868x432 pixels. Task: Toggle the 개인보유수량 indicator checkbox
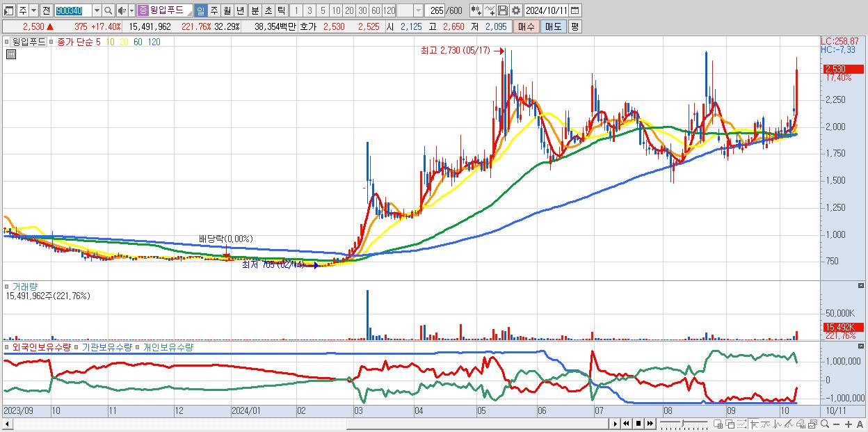coord(138,346)
